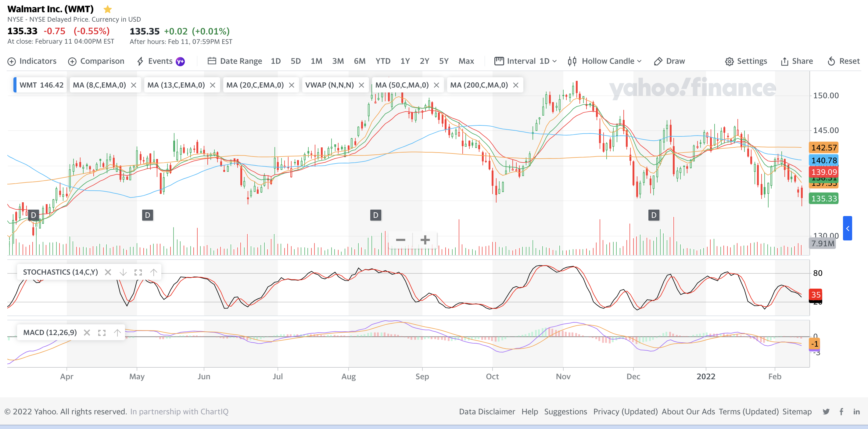The image size is (868, 429).
Task: Click the 135.33 green price tag
Action: [823, 199]
